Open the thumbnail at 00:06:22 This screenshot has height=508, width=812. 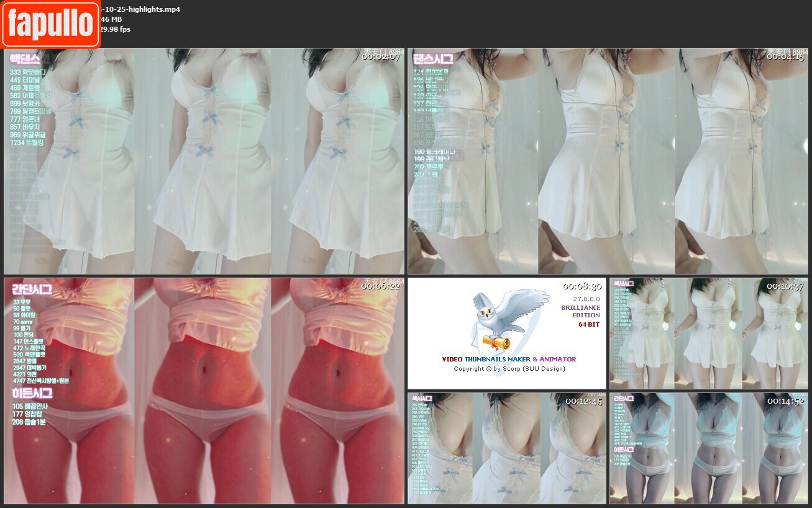pos(204,391)
